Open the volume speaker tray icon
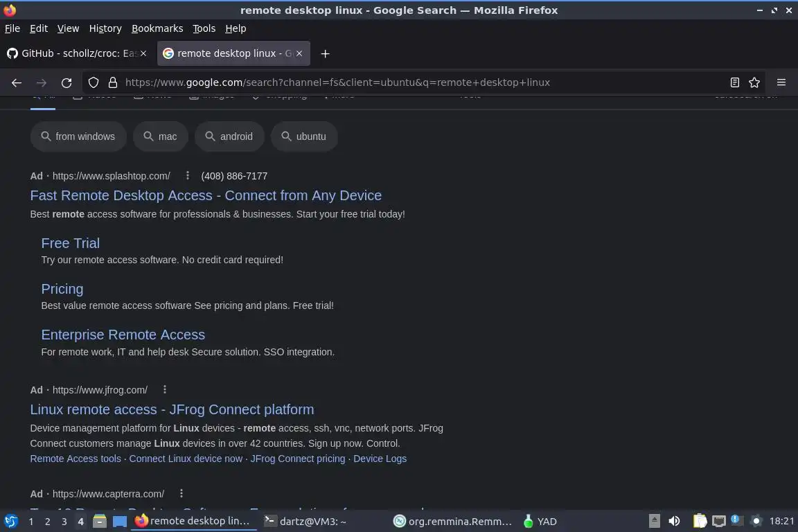798x532 pixels. click(x=674, y=521)
